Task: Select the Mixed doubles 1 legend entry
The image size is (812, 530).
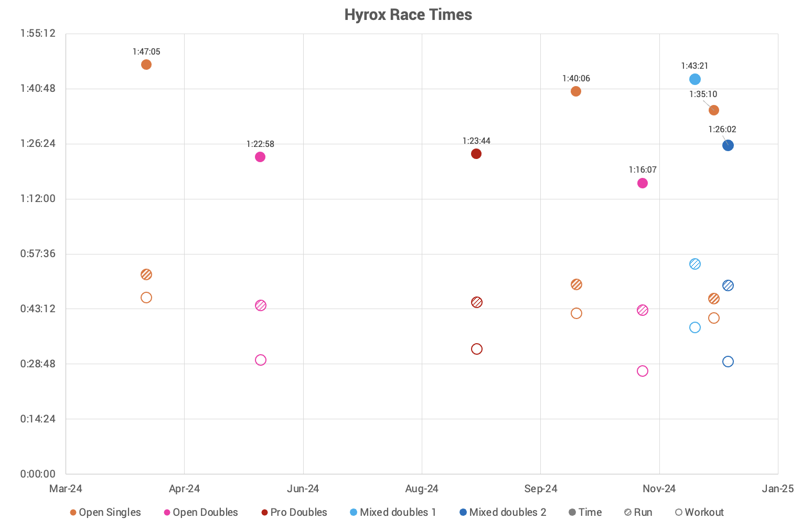Action: pyautogui.click(x=393, y=512)
